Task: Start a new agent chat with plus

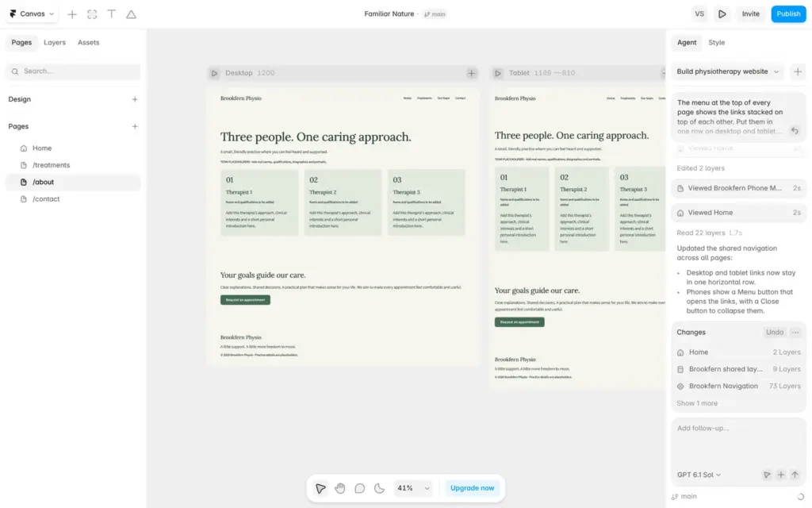Action: point(798,71)
